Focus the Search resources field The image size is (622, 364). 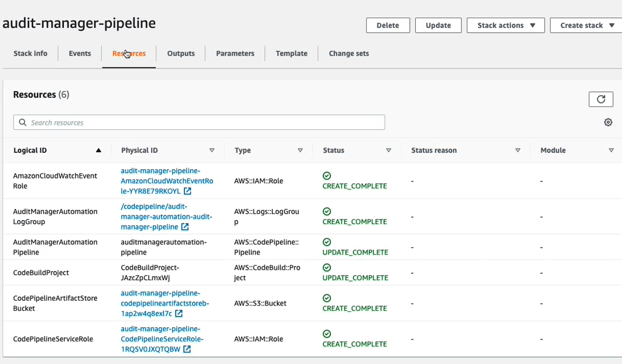point(199,122)
